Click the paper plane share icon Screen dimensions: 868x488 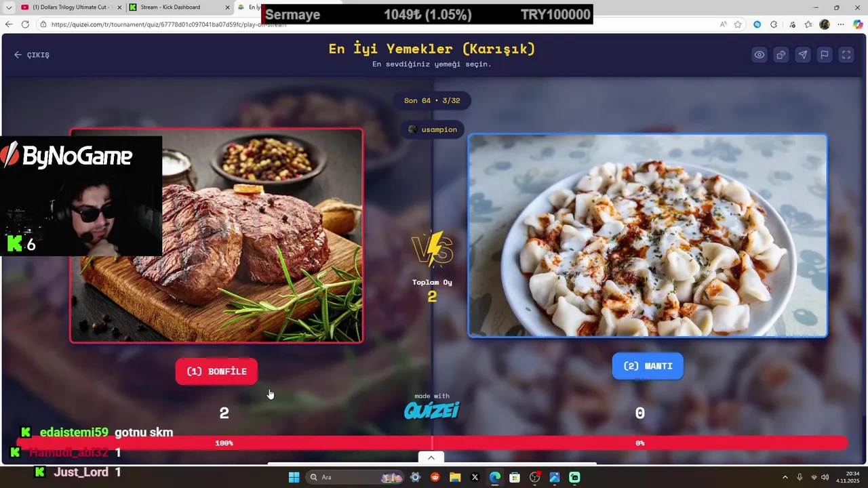tap(803, 55)
